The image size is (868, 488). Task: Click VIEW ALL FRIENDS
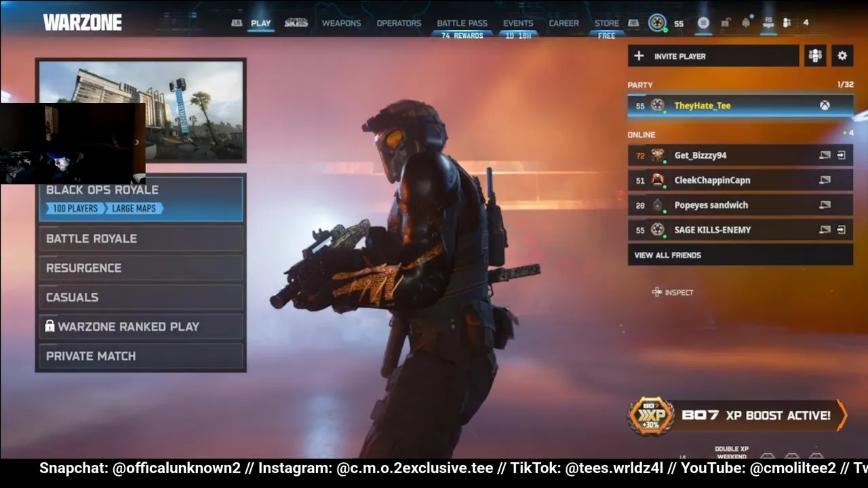coord(740,255)
